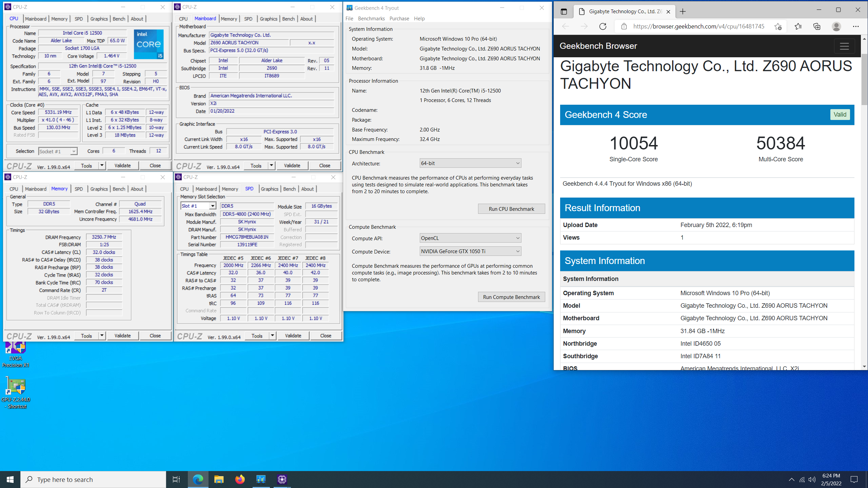Click the taskbar clock and date
Image resolution: width=868 pixels, height=488 pixels.
[x=831, y=479]
